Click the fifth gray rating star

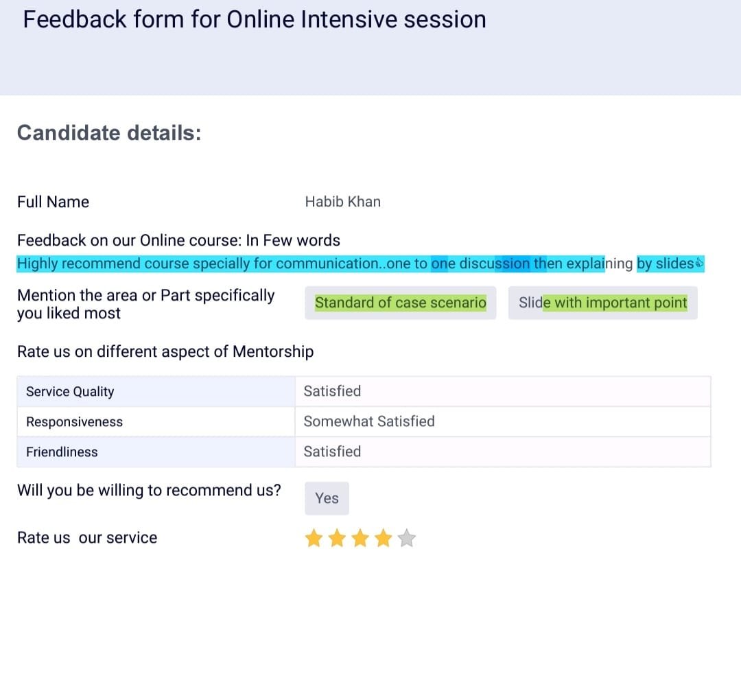407,538
